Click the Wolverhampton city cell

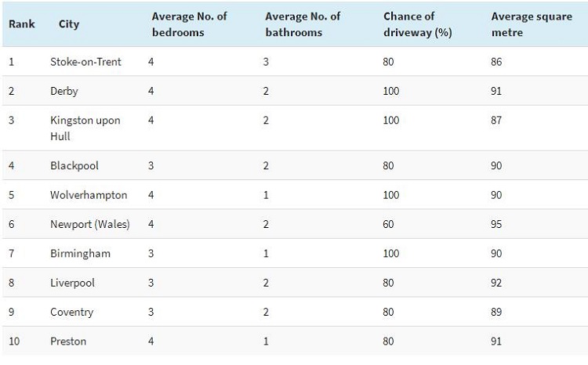coord(89,195)
